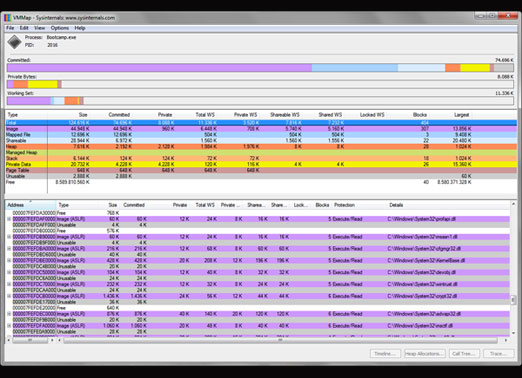This screenshot has width=522, height=378.
Task: Click the Call Tree... button
Action: click(x=464, y=354)
